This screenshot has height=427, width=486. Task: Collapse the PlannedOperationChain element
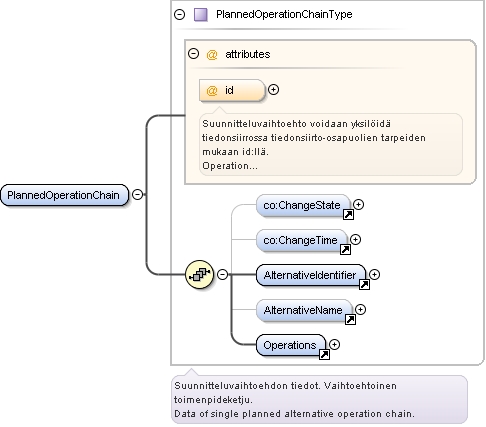pos(137,194)
